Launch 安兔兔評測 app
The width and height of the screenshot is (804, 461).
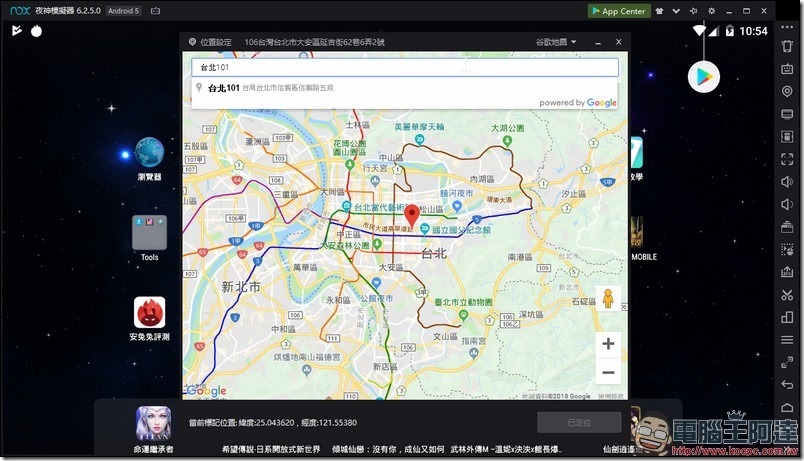(x=149, y=318)
